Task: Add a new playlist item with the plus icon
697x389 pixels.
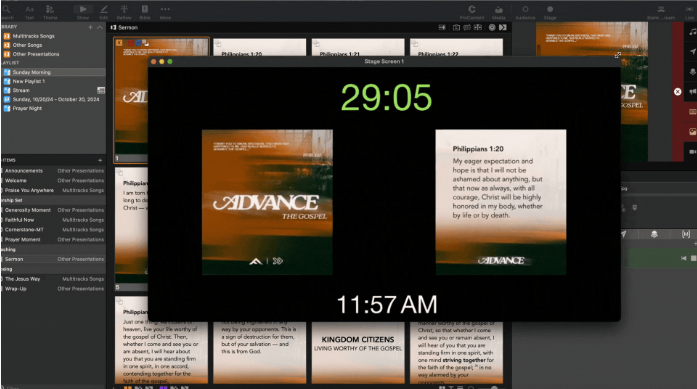Action: click(x=100, y=160)
